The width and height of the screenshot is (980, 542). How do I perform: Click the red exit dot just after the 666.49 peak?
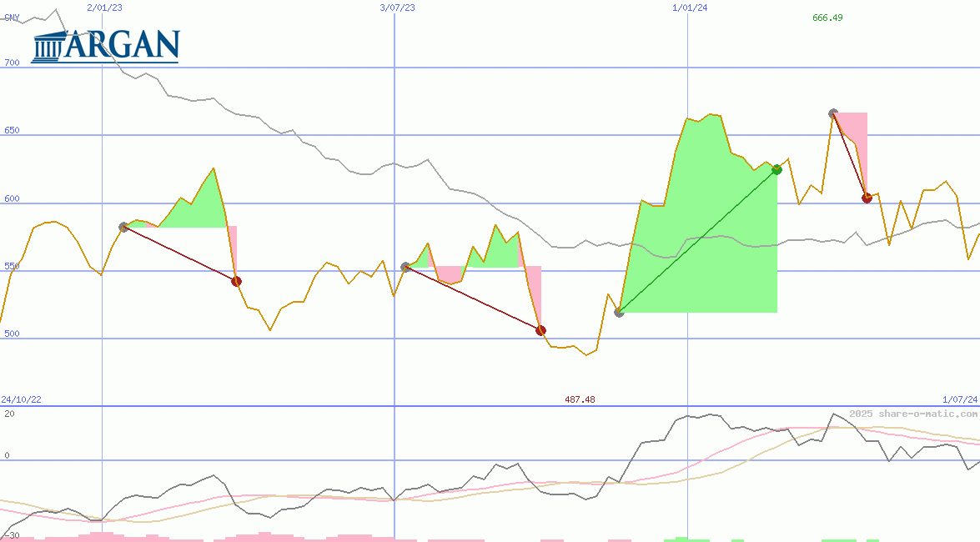point(867,198)
